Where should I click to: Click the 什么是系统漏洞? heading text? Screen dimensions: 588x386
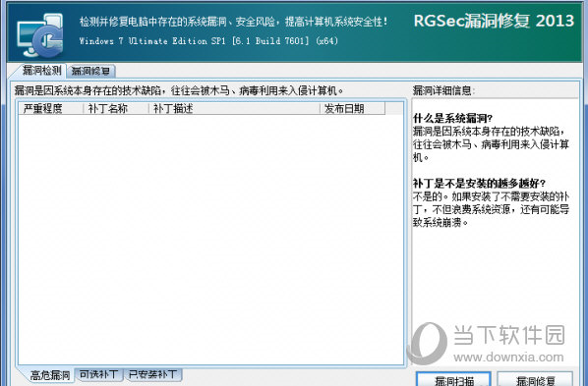coord(452,119)
